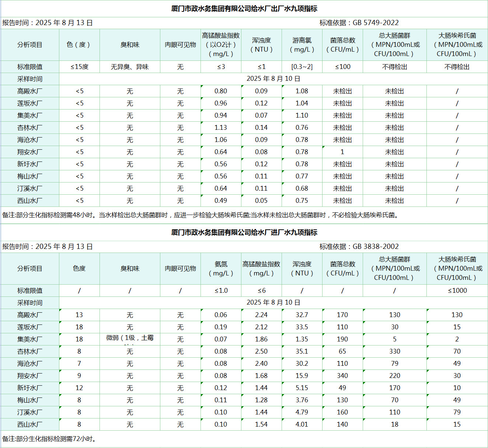Screen dimensions: 488x448
Task: Click the ≤1000 standard limit cell
Action: [x=457, y=291]
